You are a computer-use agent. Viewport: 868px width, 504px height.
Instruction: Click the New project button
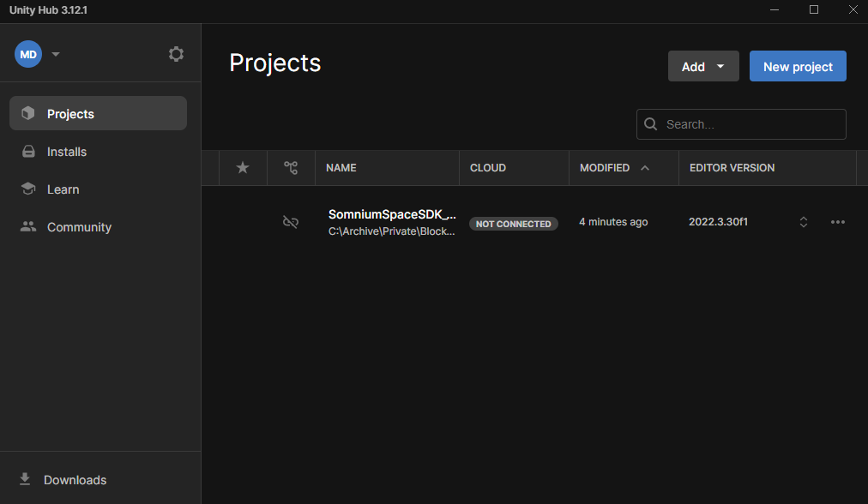click(798, 67)
